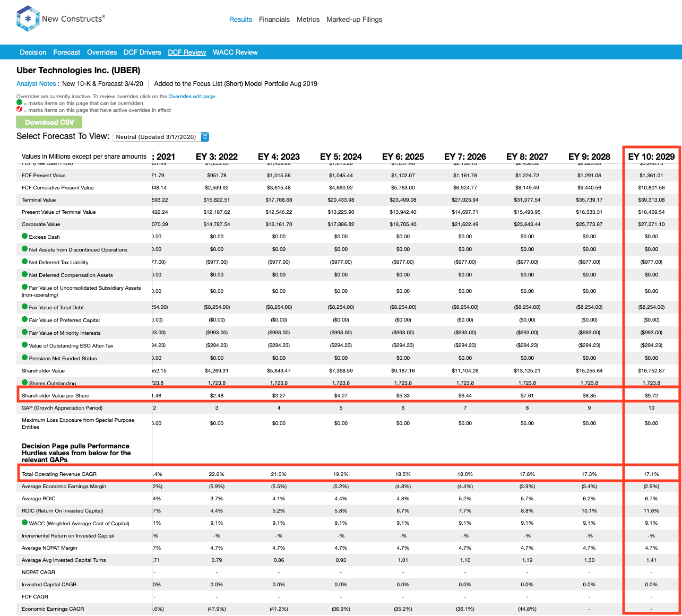Screen dimensions: 682x616
Task: Click the $10,801.56 cumulative present value cell
Action: [x=651, y=187]
